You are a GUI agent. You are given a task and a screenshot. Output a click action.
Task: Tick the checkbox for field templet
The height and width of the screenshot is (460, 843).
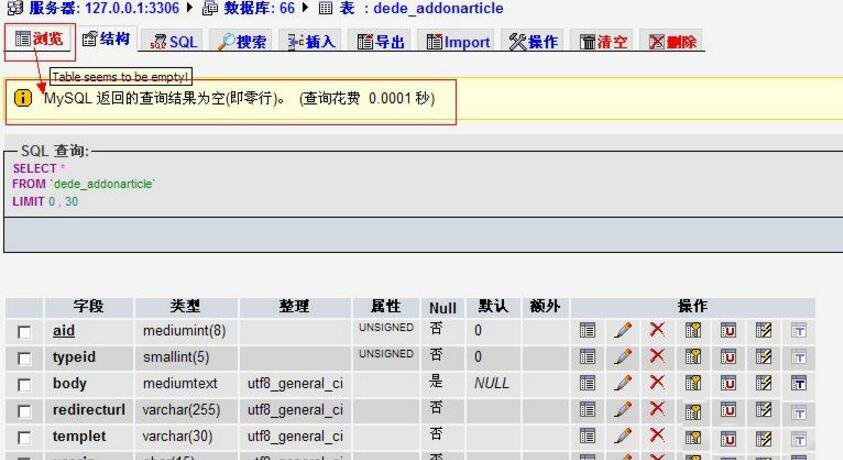24,437
